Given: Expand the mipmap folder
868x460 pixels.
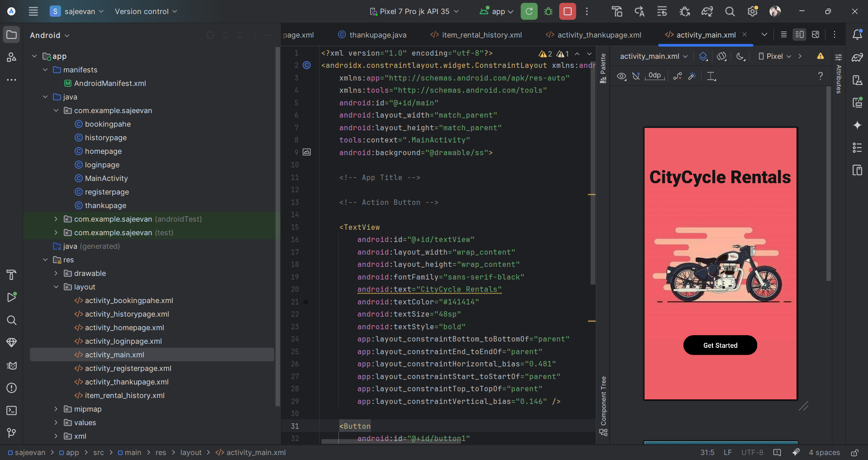Looking at the screenshot, I should pos(56,409).
